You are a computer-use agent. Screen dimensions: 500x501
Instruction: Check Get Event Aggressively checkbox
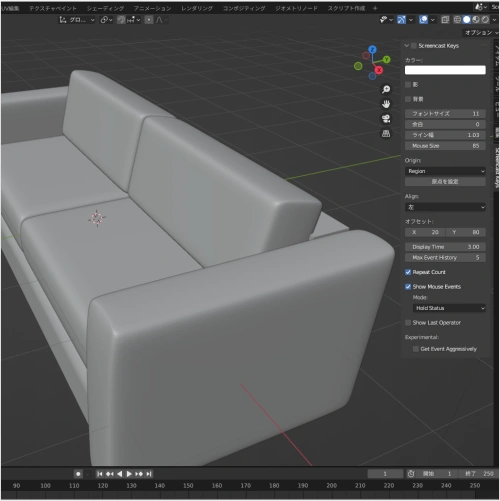pos(416,349)
